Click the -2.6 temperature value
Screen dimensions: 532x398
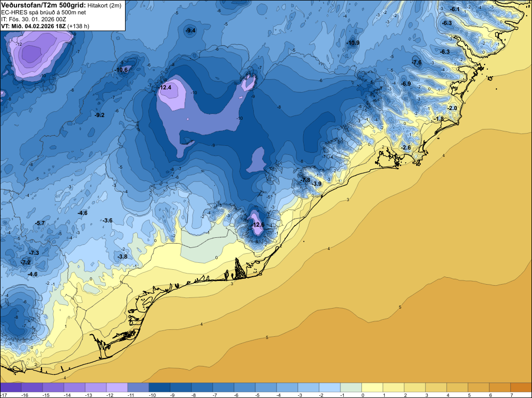406,147
